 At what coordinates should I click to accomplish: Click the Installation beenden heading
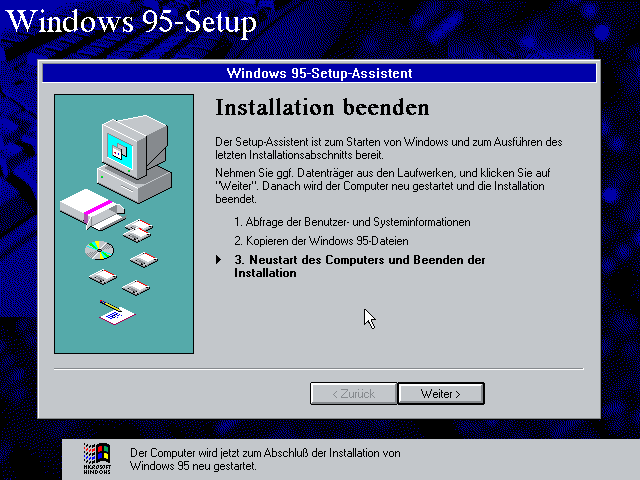click(x=322, y=108)
